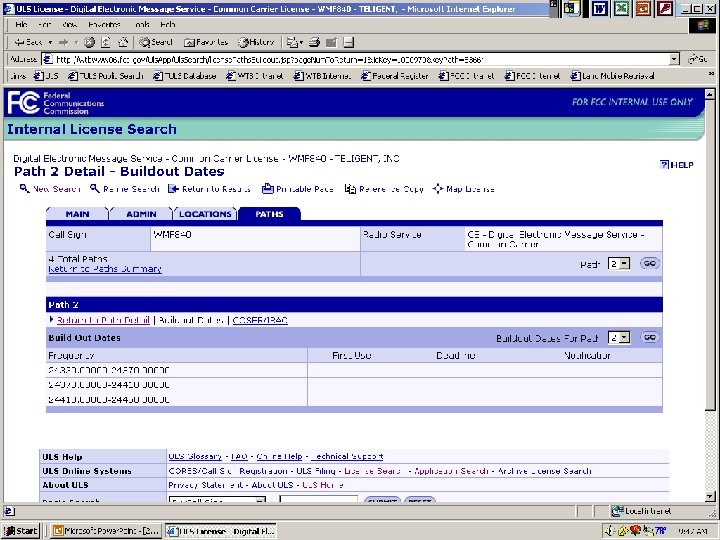The height and width of the screenshot is (540, 720).
Task: Open the Technical Support link
Action: point(347,456)
